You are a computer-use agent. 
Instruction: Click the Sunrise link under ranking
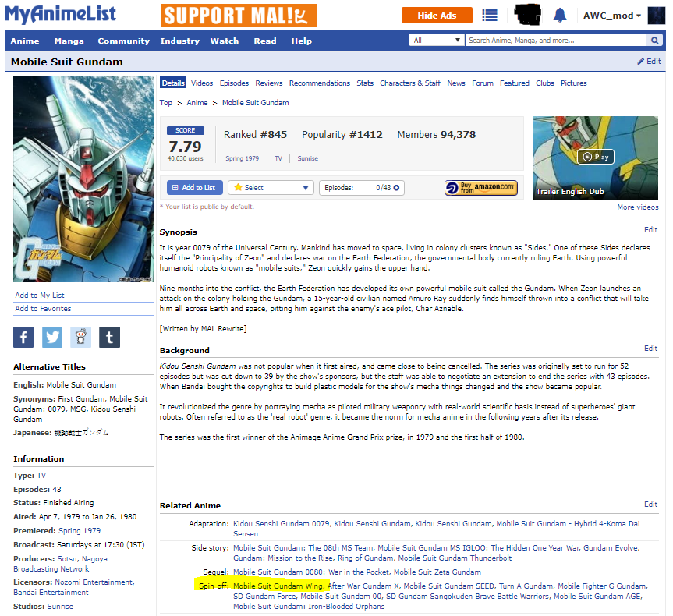[308, 158]
